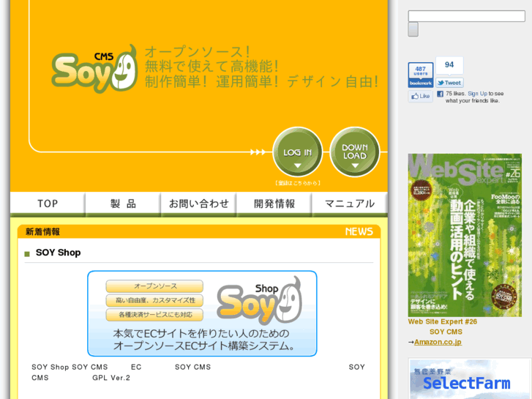Click the search submit button
532x399 pixels.
pos(413,29)
